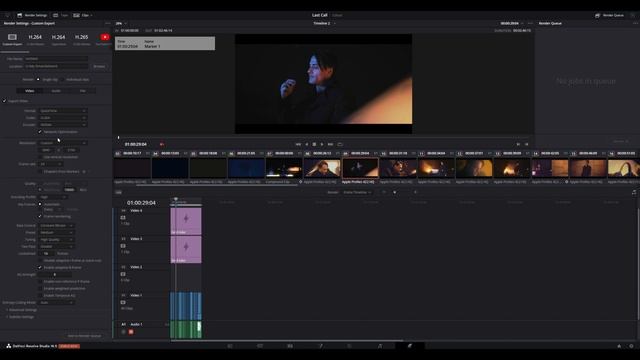640x360 pixels.
Task: Switch to the Audio settings tab
Action: coord(56,91)
